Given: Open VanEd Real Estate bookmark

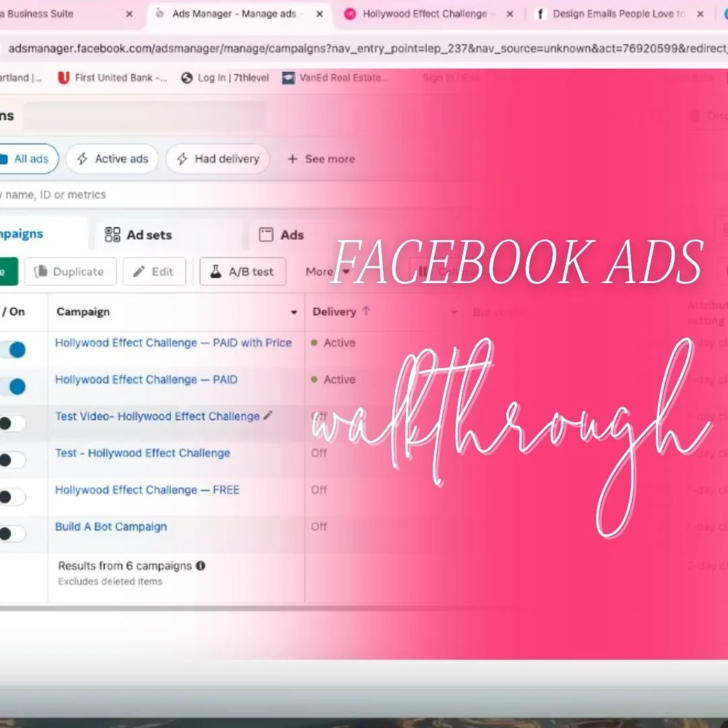Looking at the screenshot, I should (335, 78).
